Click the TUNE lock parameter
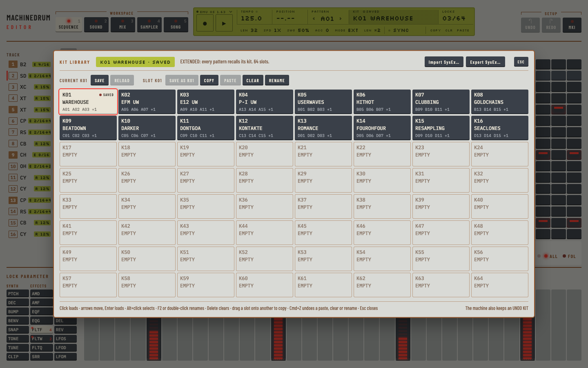588x368 pixels. pos(18,348)
